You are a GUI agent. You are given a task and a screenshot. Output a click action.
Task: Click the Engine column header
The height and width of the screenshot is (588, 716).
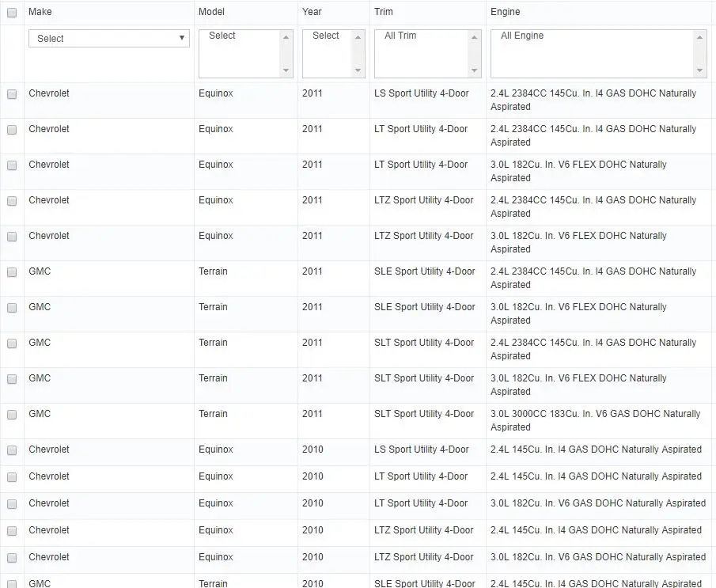coord(505,12)
